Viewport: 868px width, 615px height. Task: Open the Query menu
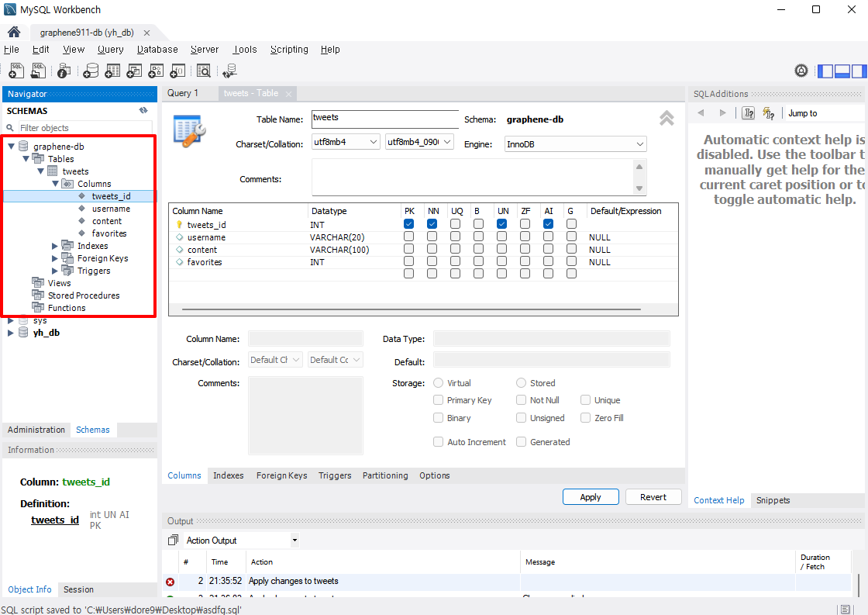111,50
